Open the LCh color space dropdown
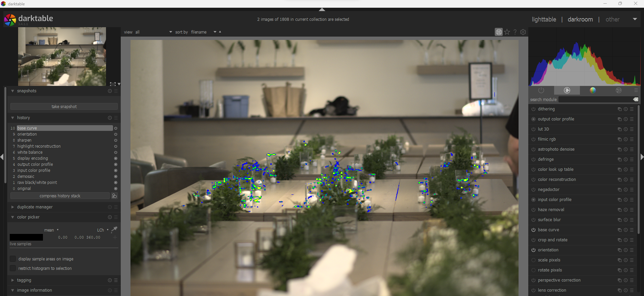The height and width of the screenshot is (296, 644). pos(103,230)
